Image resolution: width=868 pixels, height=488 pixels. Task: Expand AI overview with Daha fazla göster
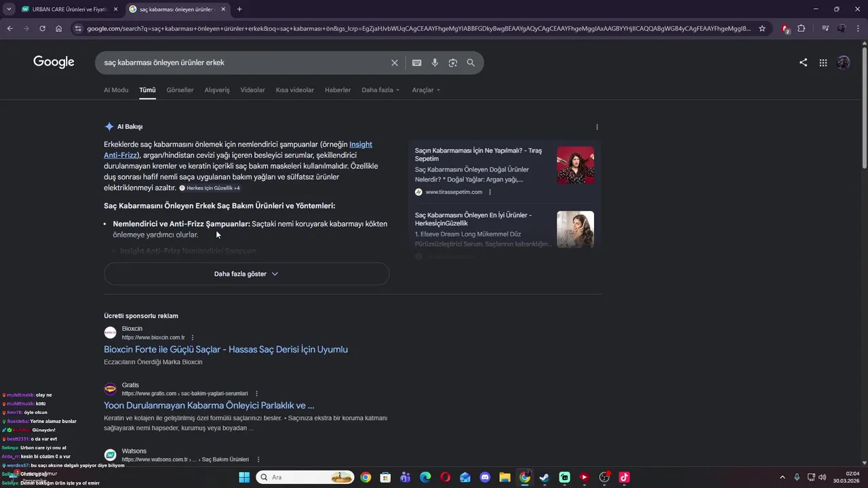pos(246,274)
